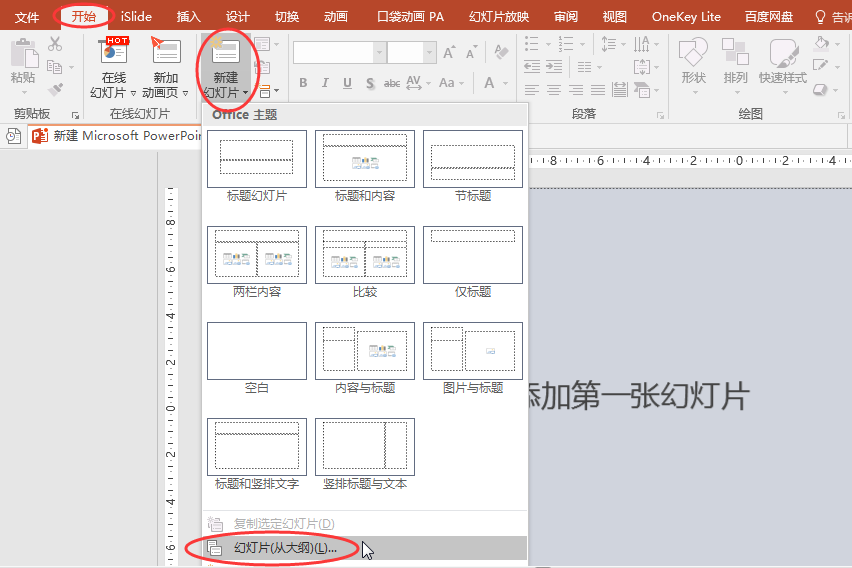Open the 段落 paragraph dialog launcher
The height and width of the screenshot is (568, 852).
click(x=660, y=115)
